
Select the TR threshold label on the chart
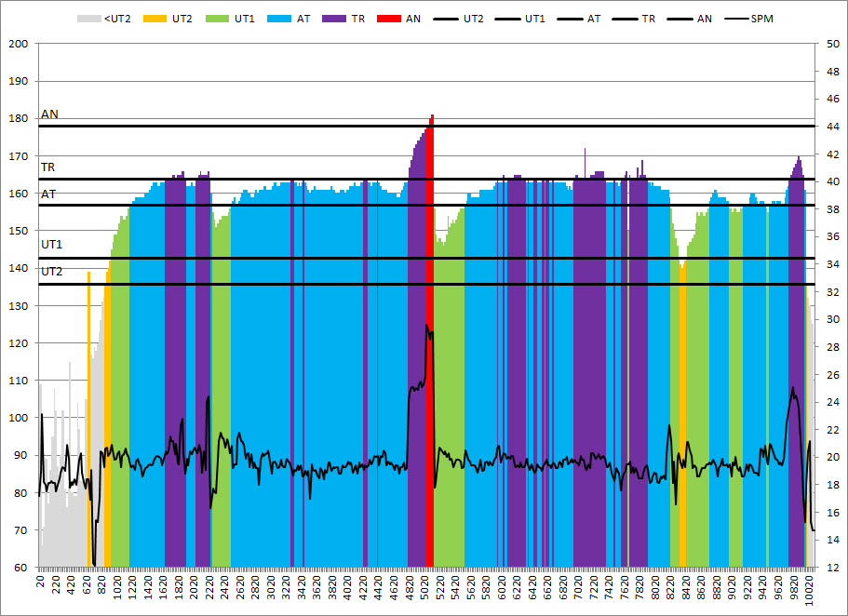pos(48,167)
